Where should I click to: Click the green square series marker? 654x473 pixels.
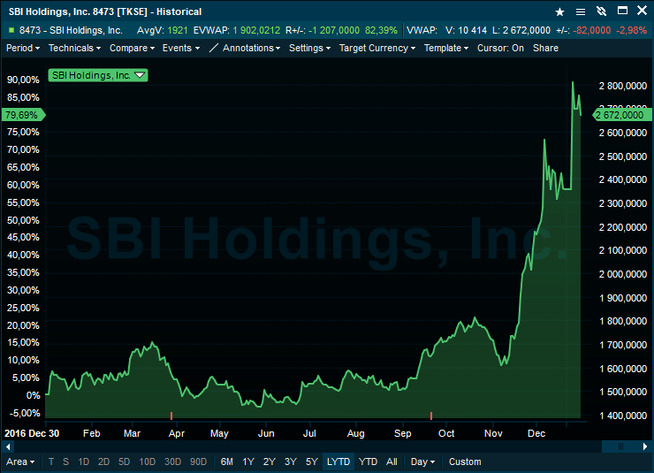(x=12, y=30)
